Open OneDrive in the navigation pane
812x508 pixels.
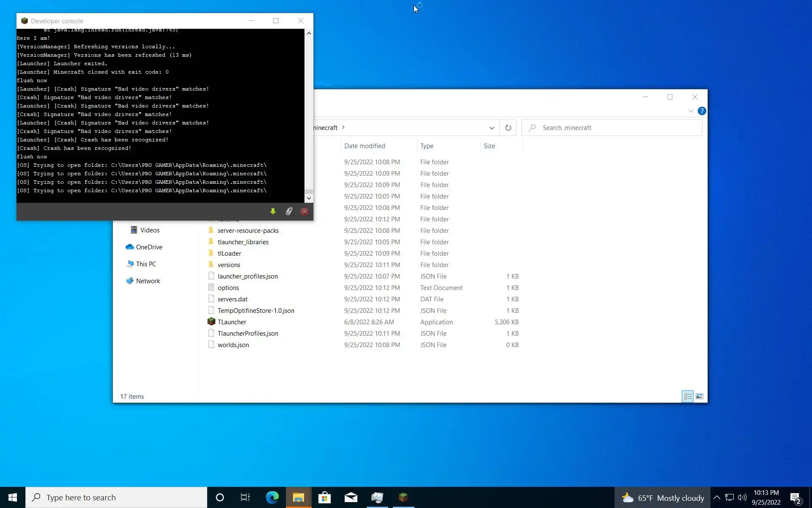[x=149, y=247]
